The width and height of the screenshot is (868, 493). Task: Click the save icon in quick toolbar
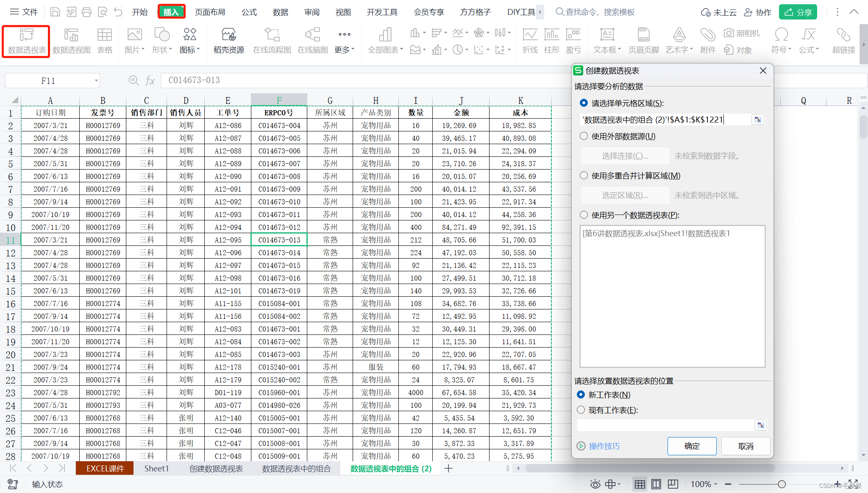[55, 12]
